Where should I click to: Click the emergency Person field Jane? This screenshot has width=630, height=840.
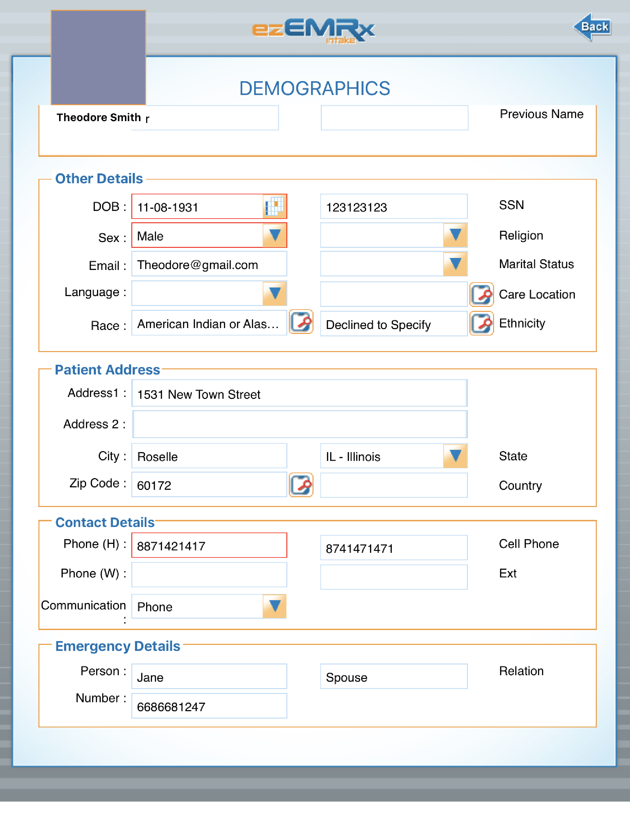pyautogui.click(x=209, y=676)
